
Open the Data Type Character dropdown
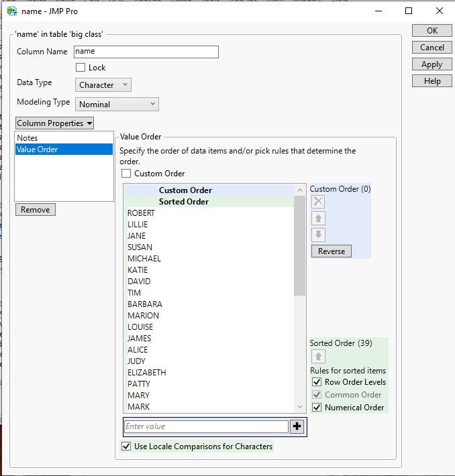103,85
